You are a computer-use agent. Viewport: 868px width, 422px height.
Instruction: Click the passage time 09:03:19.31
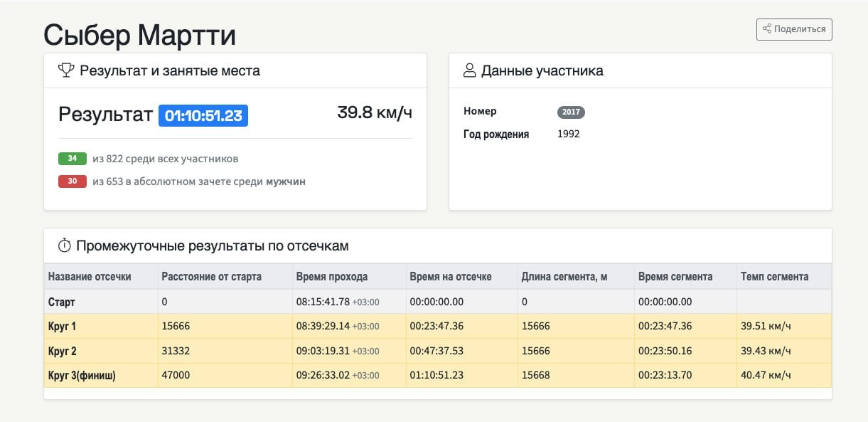pyautogui.click(x=323, y=351)
